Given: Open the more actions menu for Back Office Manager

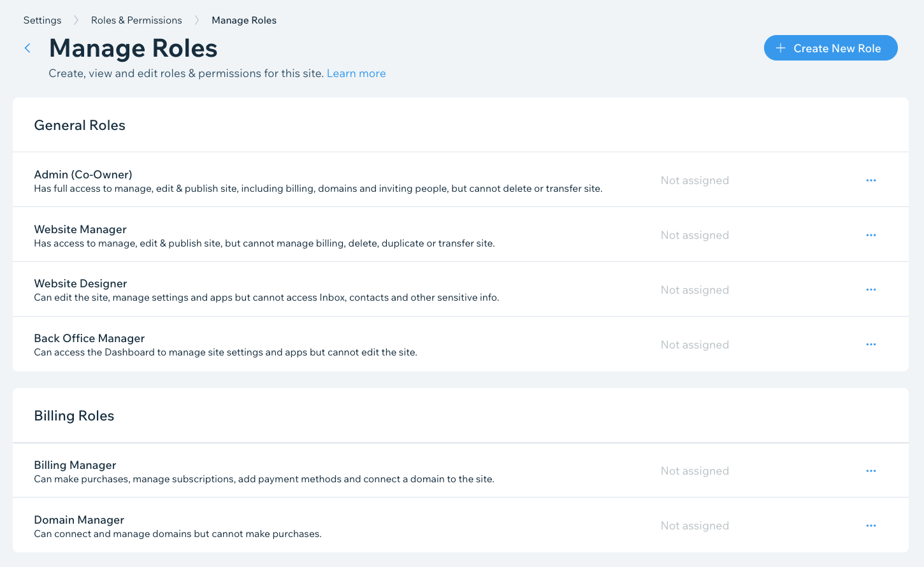Looking at the screenshot, I should pyautogui.click(x=871, y=344).
